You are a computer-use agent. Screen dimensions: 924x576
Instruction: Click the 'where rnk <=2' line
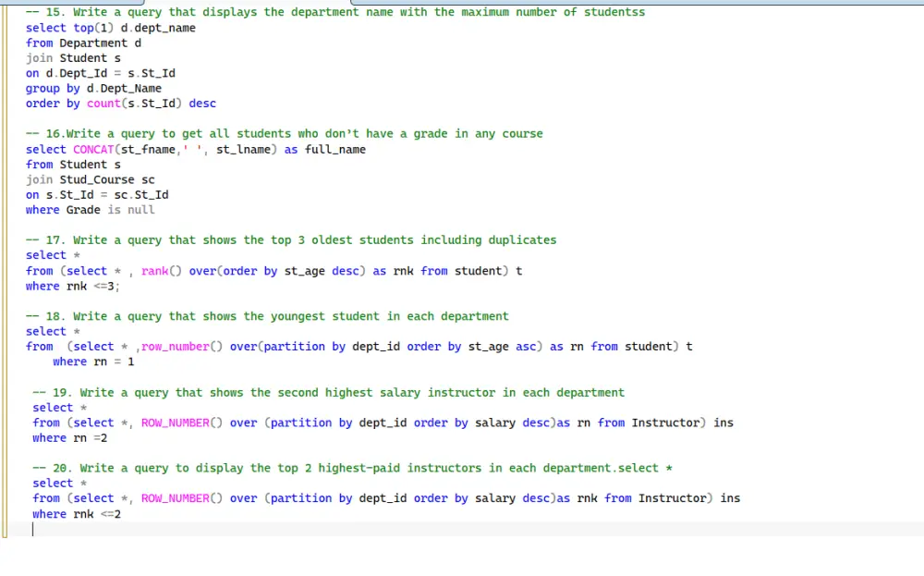coord(77,514)
